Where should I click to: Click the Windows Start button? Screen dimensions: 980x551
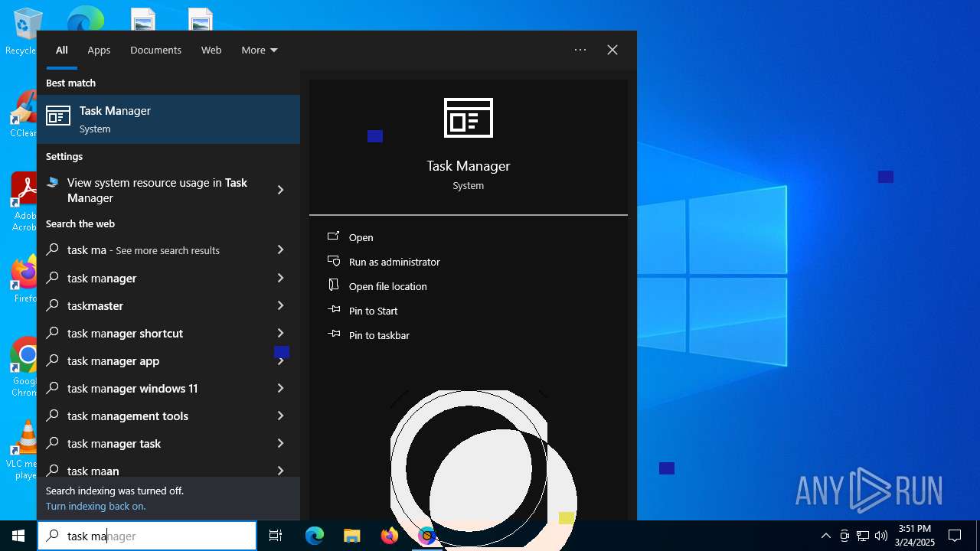click(18, 536)
